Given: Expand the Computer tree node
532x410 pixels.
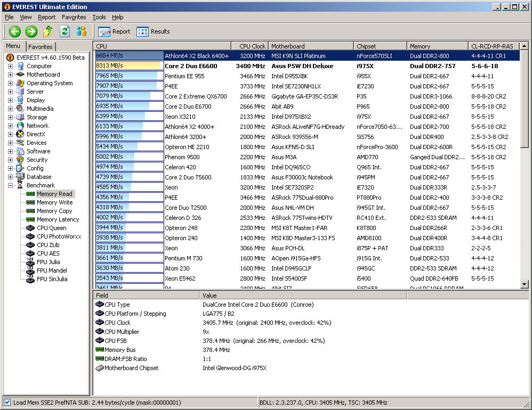Looking at the screenshot, I should click(10, 66).
